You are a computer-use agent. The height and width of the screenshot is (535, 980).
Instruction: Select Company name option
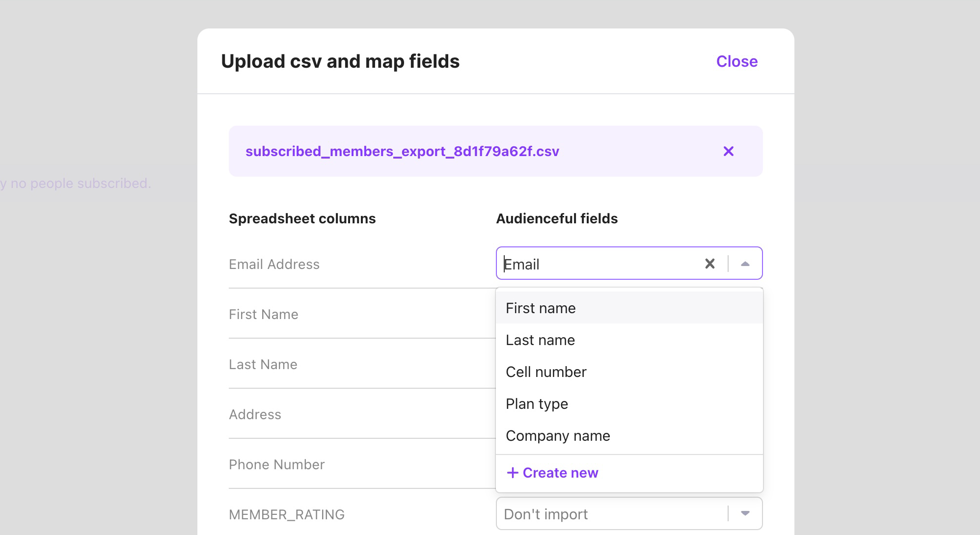(629, 435)
